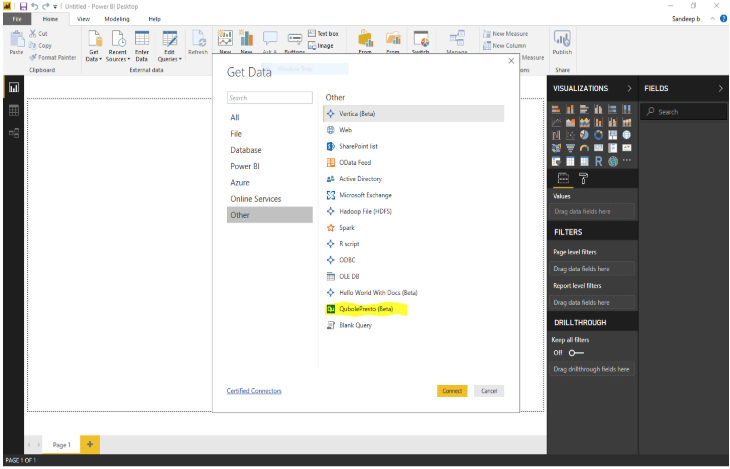
Task: Open the Recent Sources dropdown
Action: pos(118,46)
